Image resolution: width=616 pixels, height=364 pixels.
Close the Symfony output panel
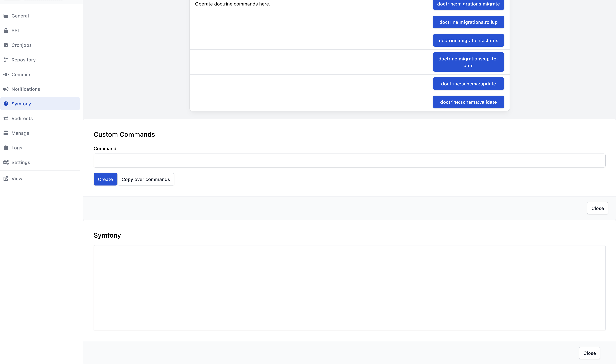click(x=590, y=353)
